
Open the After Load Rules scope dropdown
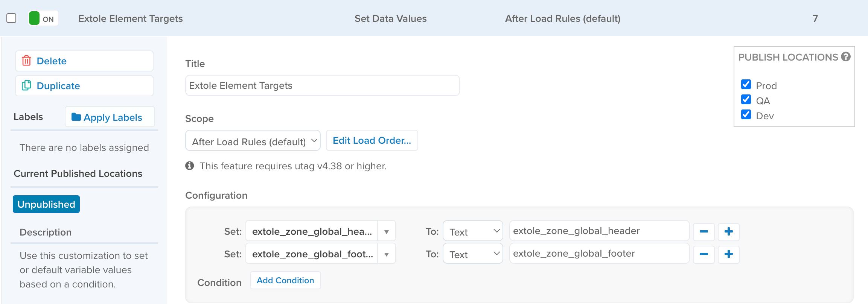(x=253, y=141)
